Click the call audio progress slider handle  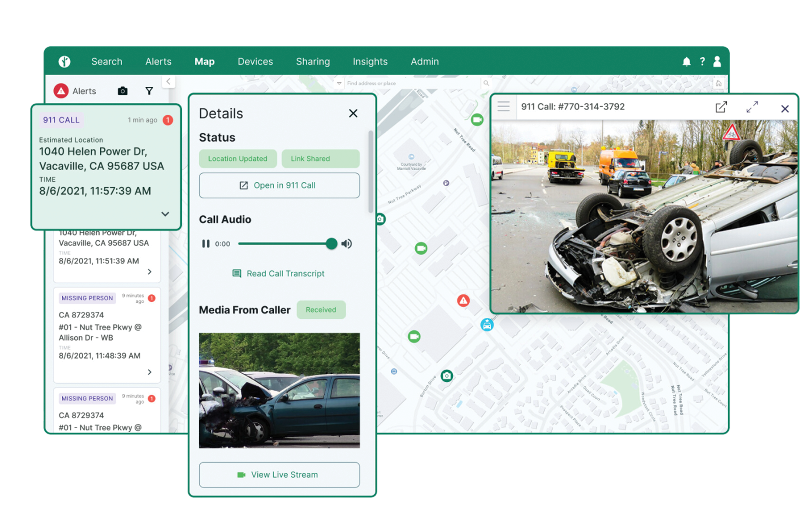tap(332, 244)
